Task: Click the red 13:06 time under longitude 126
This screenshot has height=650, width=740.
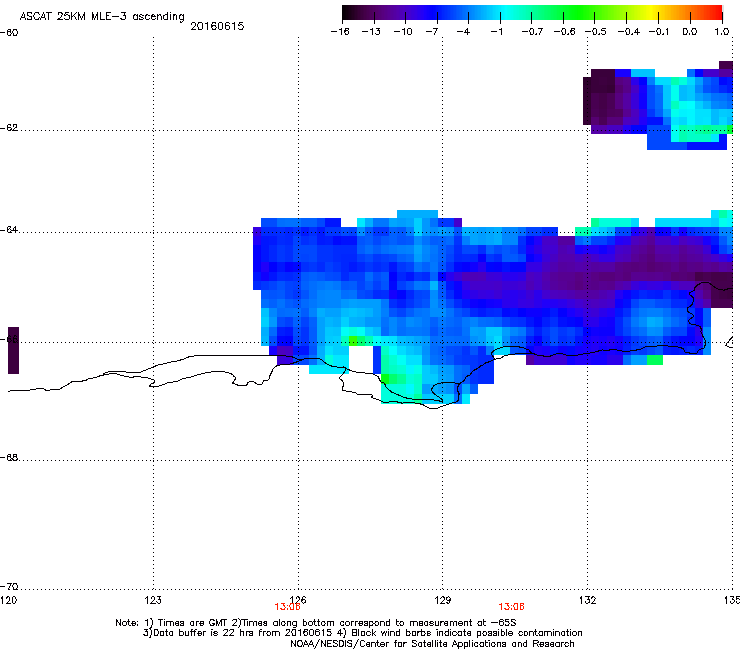Action: 287,607
